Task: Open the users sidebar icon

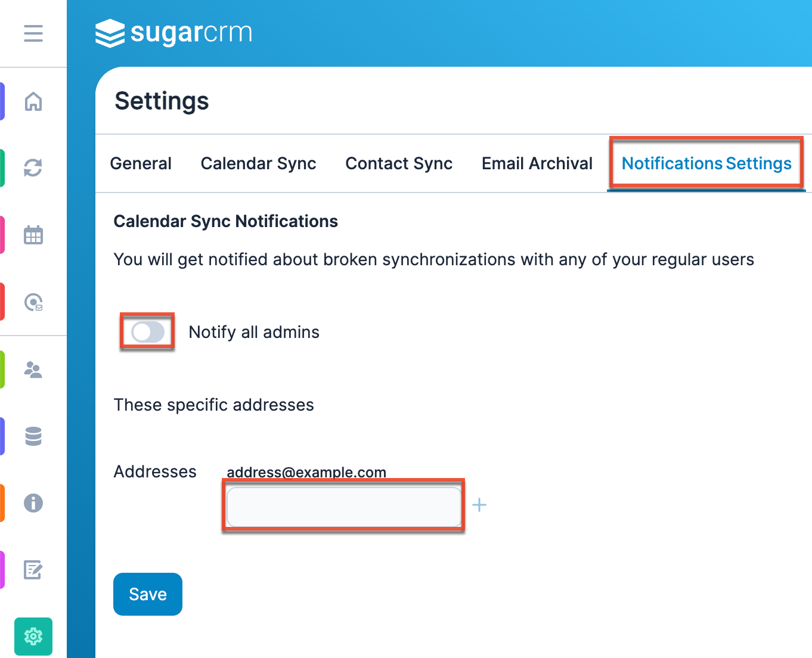Action: [x=33, y=370]
